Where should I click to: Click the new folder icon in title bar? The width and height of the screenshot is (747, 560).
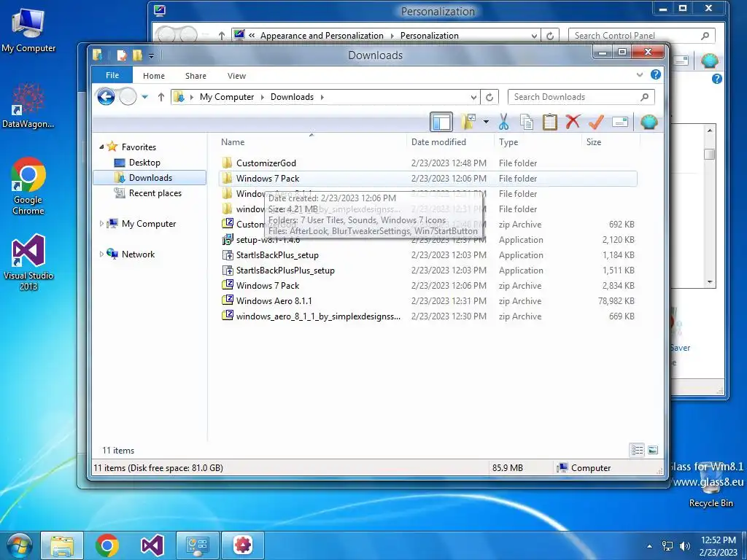pos(137,55)
